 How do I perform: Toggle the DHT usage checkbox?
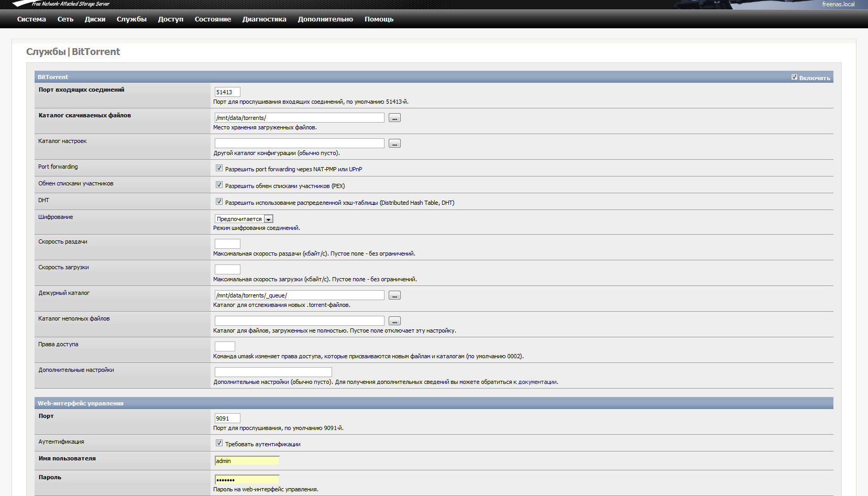219,202
